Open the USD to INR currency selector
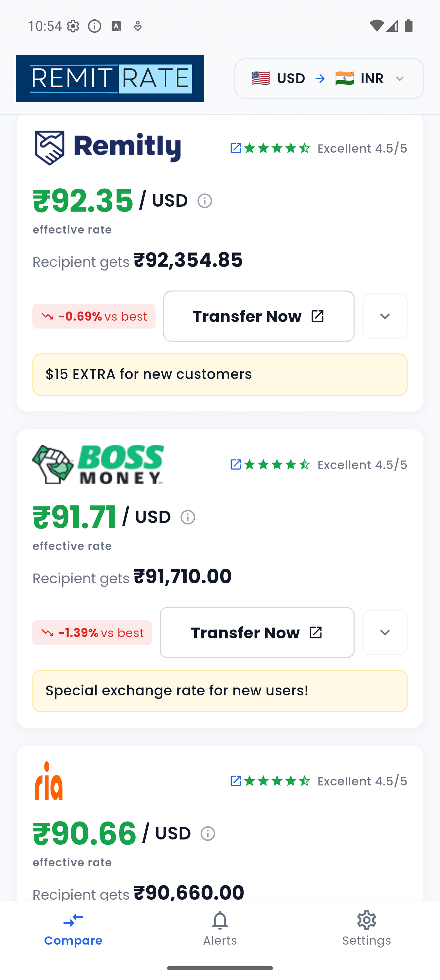This screenshot has height=980, width=440. tap(329, 79)
